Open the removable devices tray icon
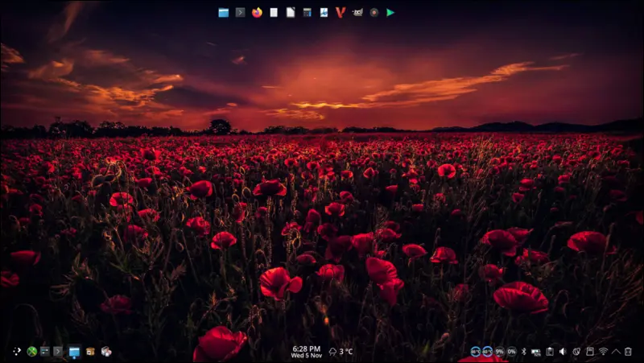 click(x=590, y=352)
